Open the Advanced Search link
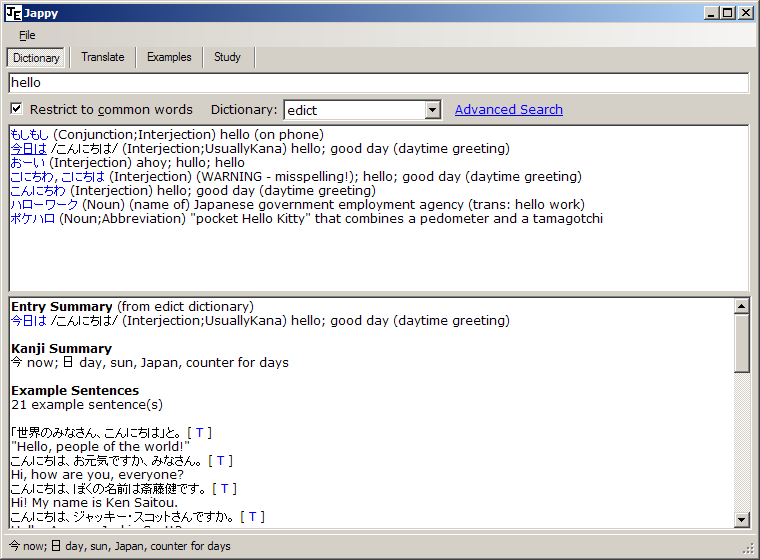 click(x=508, y=110)
